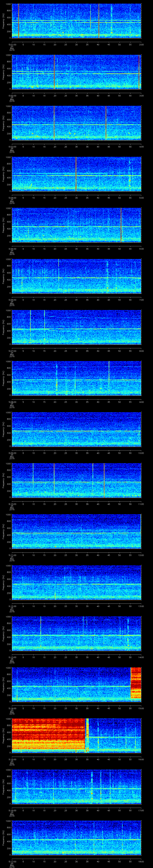Viewport: 153px width, 868px height.
Task: Select the spectrogram plot for minute 5:03:00
Action: click(76, 123)
